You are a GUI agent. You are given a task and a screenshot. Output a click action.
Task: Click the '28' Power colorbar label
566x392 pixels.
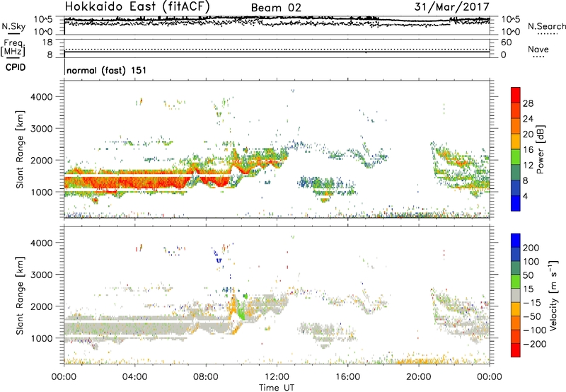pos(528,103)
